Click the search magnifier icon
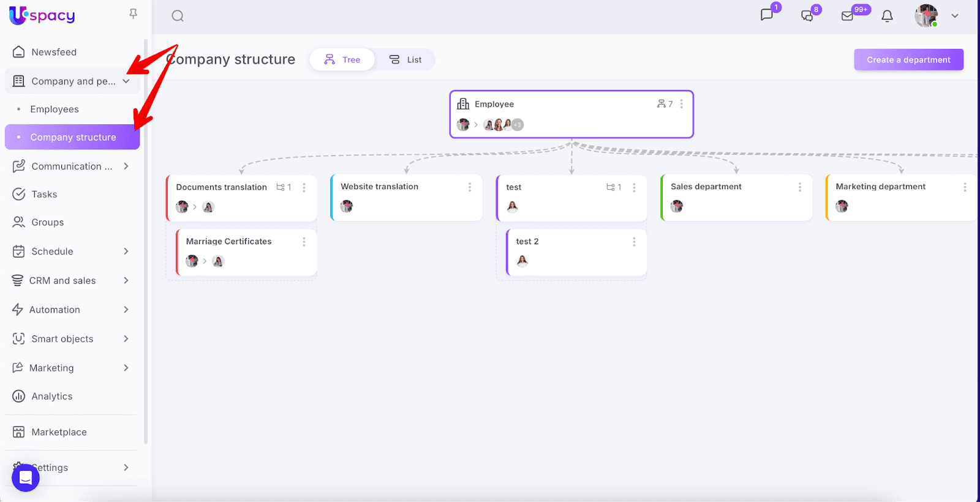980x502 pixels. pos(178,16)
